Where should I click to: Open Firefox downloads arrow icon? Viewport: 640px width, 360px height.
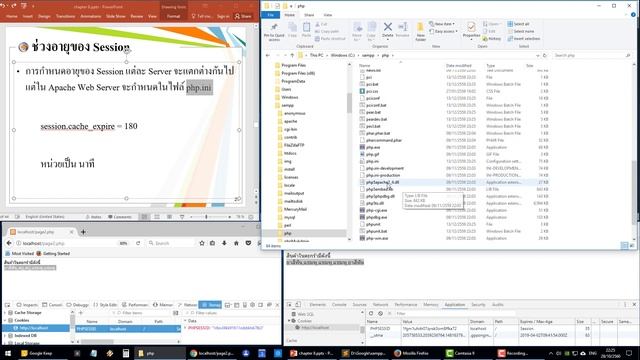(x=224, y=243)
